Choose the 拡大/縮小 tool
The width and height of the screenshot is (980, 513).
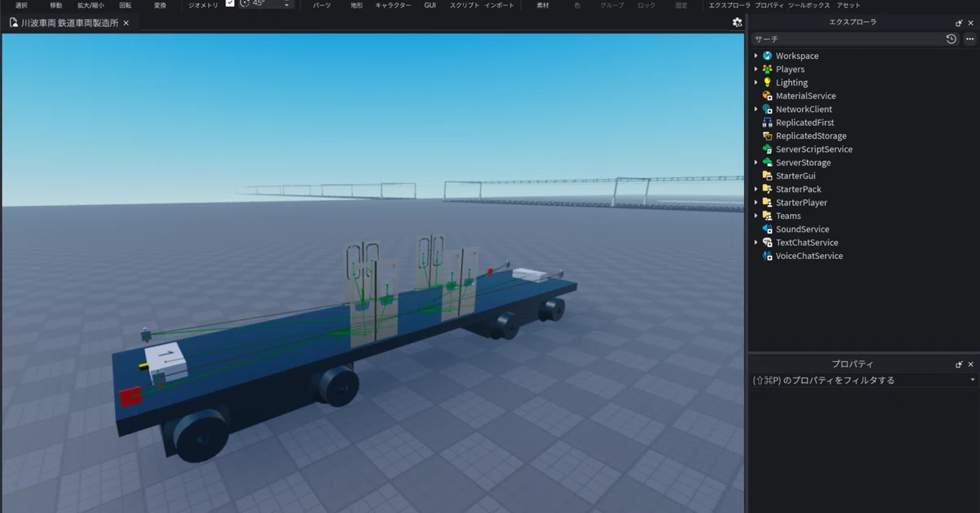[x=91, y=5]
